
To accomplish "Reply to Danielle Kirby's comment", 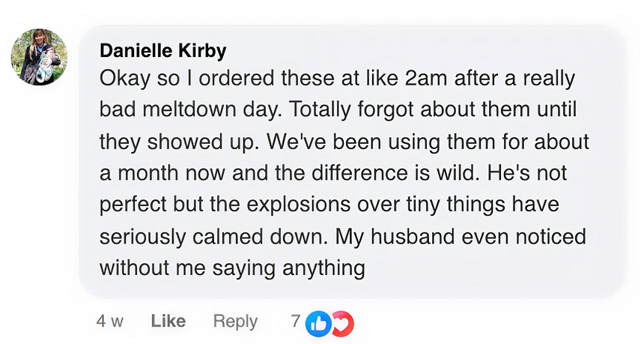I will (235, 322).
